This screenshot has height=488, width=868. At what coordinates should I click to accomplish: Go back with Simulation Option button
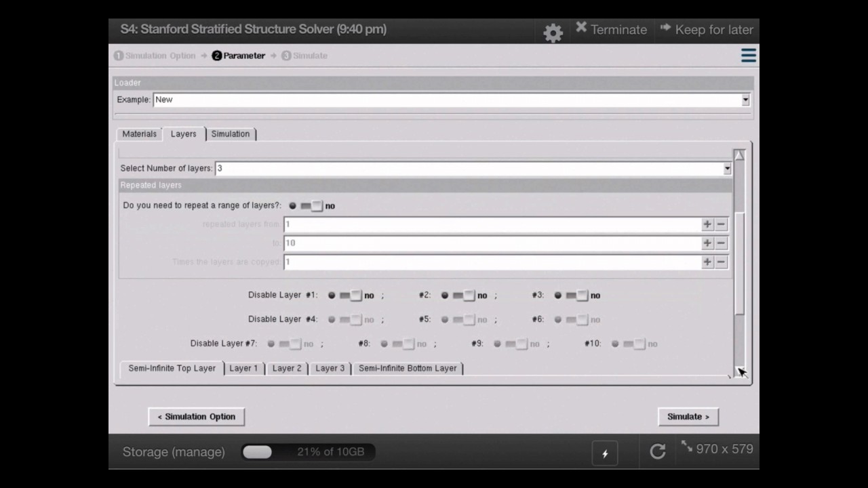coord(197,417)
